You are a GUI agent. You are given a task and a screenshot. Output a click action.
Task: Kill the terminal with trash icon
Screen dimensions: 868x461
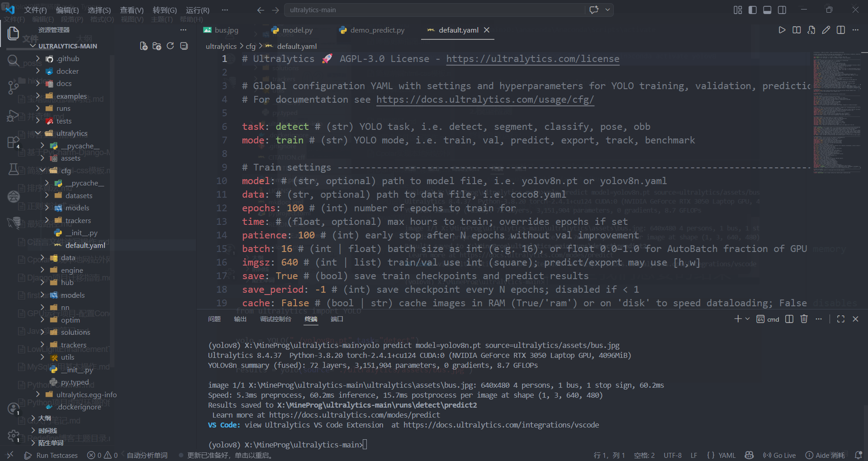804,319
